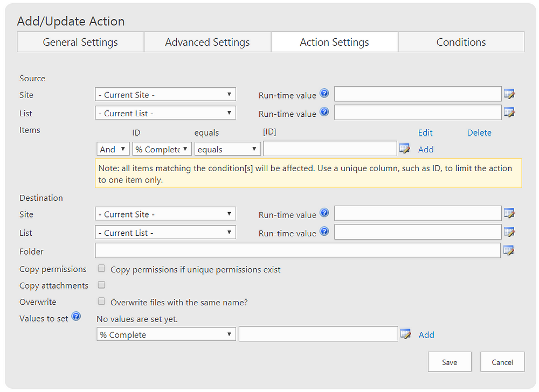Click the Delete link for ID condition
The image size is (539, 392).
point(479,132)
